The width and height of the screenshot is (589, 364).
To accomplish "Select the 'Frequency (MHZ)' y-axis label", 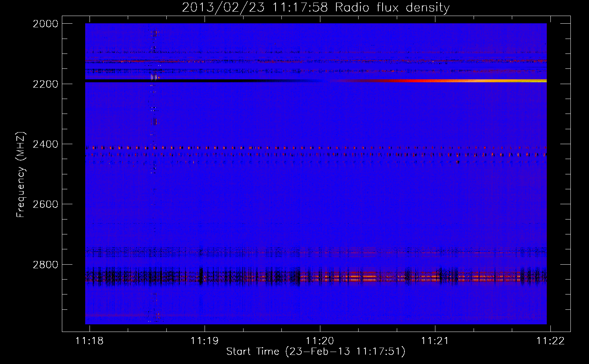I will pyautogui.click(x=21, y=175).
